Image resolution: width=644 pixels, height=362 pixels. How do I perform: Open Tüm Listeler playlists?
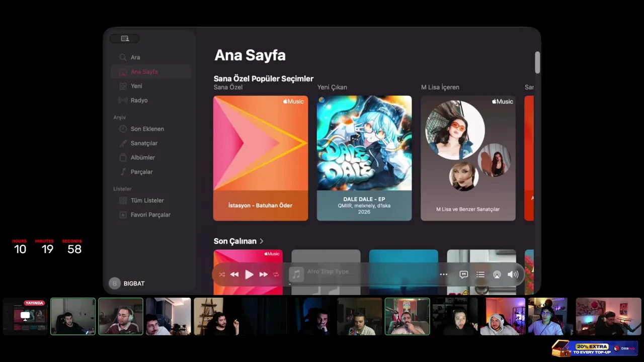tap(151, 201)
